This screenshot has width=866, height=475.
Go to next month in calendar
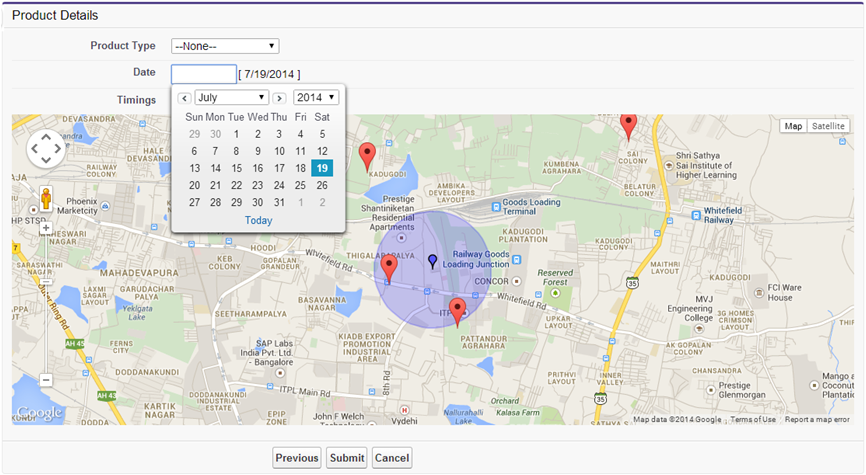[279, 98]
